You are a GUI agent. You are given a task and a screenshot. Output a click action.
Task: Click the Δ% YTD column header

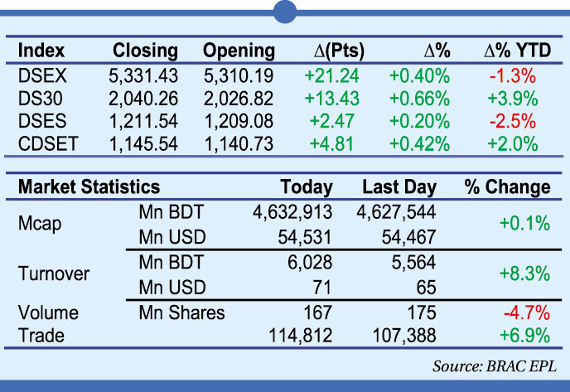517,51
